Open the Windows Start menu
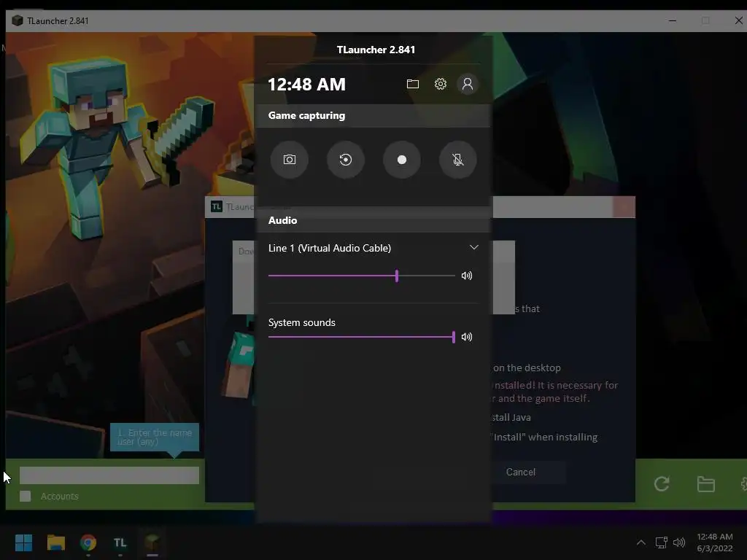The image size is (747, 560). pyautogui.click(x=23, y=542)
